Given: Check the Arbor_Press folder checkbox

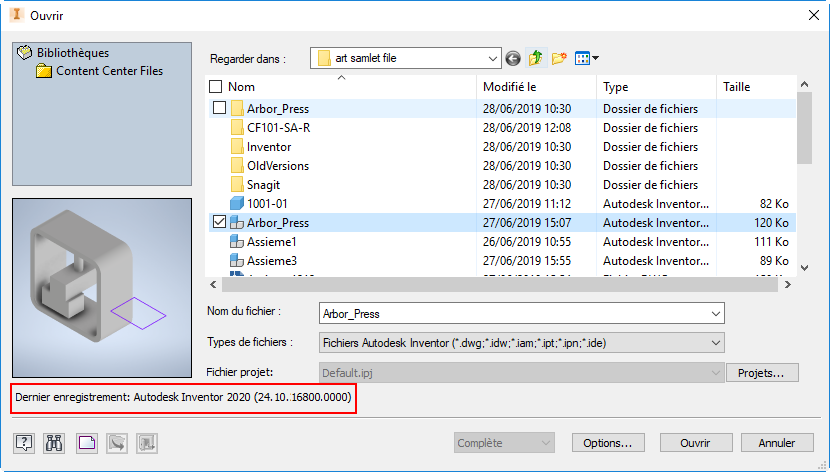Looking at the screenshot, I should [x=219, y=108].
